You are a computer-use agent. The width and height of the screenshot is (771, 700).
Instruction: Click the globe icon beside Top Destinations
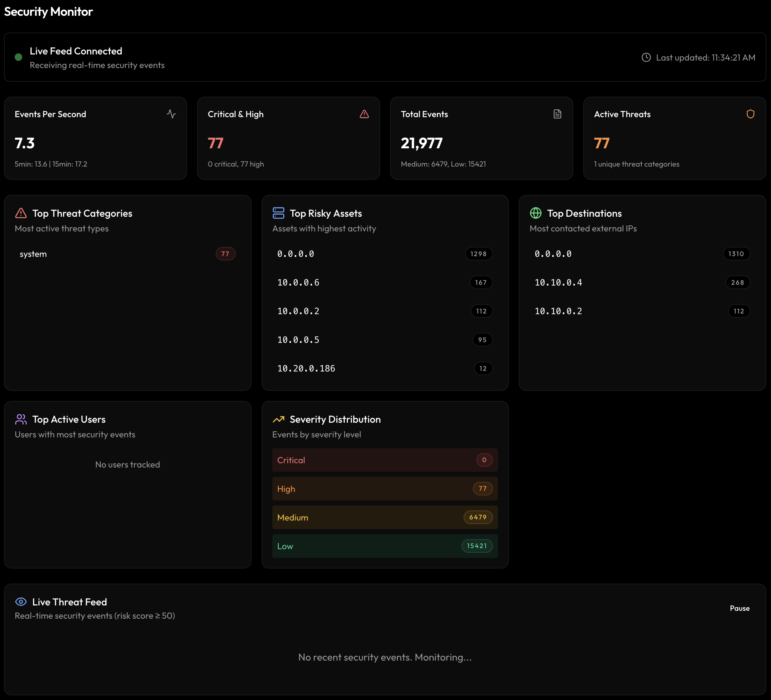(535, 213)
